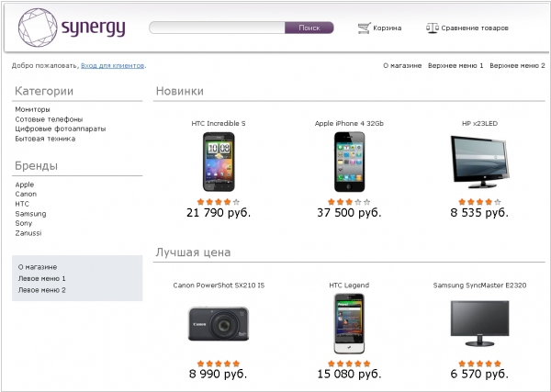Image resolution: width=551 pixels, height=392 pixels.
Task: Open the Samsung SyncMaster E2320 title link
Action: pos(479,286)
